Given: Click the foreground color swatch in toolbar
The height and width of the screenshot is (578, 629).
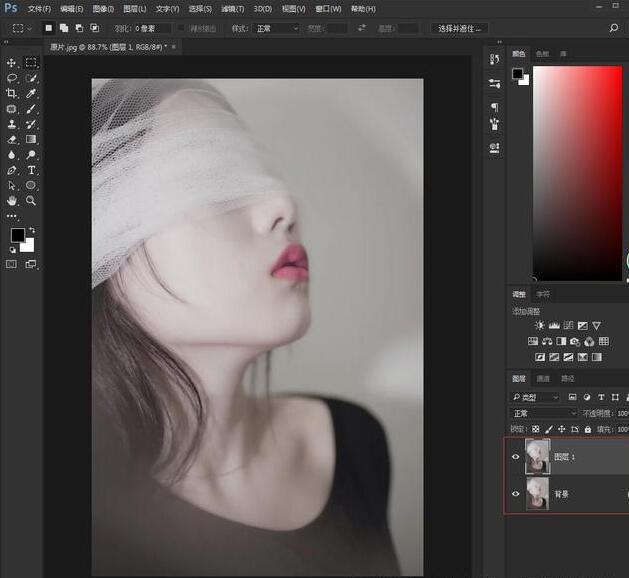Looking at the screenshot, I should [17, 235].
